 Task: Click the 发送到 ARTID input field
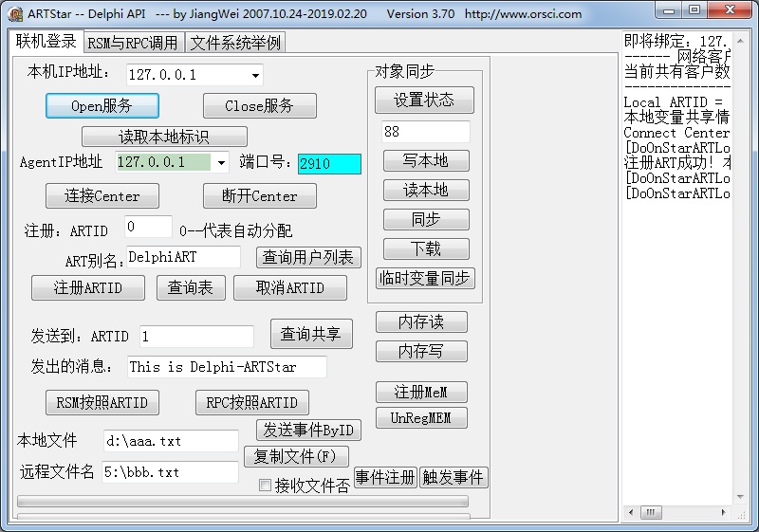tap(196, 336)
